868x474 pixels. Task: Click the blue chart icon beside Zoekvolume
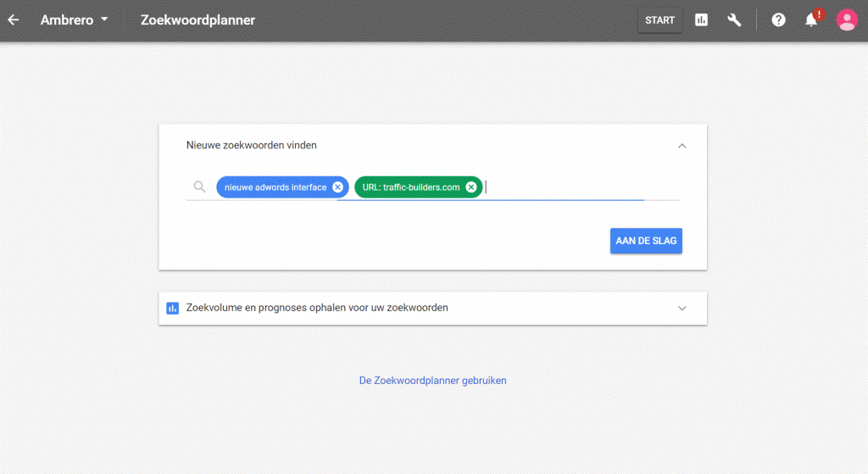[x=173, y=308]
